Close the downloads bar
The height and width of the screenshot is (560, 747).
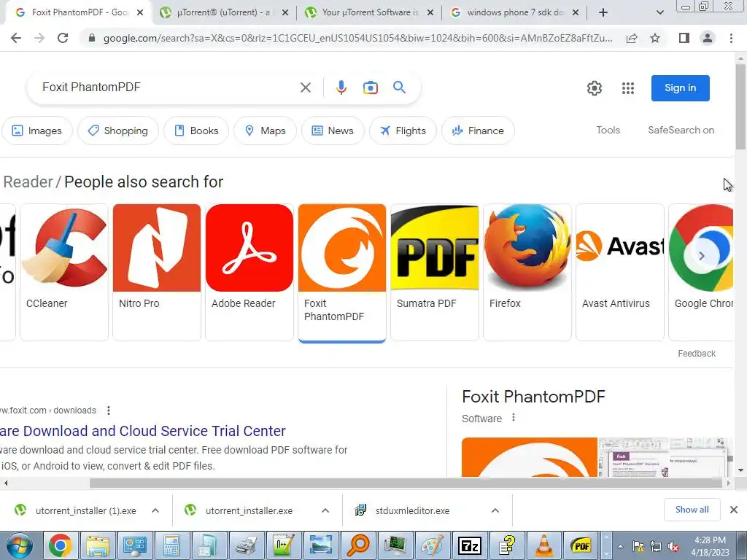pos(734,510)
